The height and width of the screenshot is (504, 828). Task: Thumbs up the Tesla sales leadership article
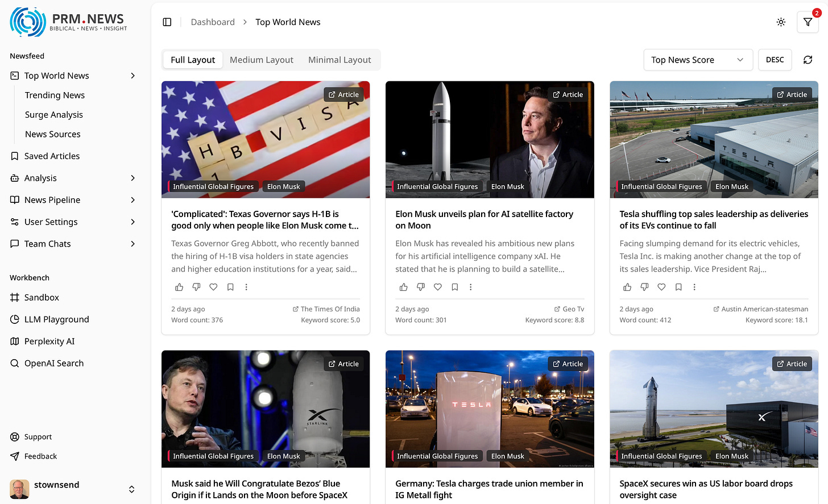627,287
